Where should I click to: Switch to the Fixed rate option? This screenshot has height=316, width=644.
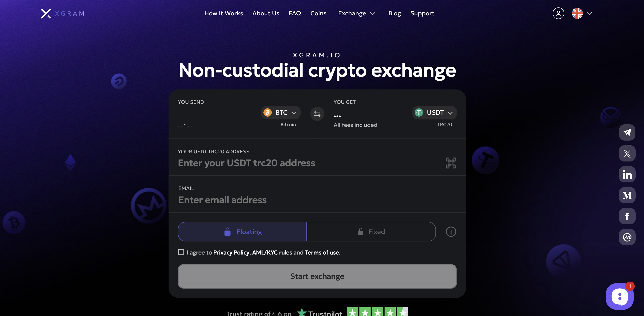(x=371, y=232)
